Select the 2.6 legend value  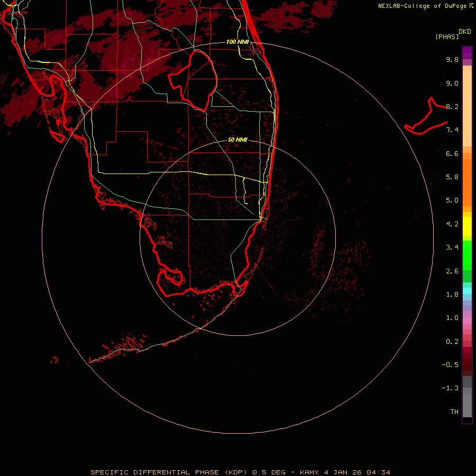(452, 271)
